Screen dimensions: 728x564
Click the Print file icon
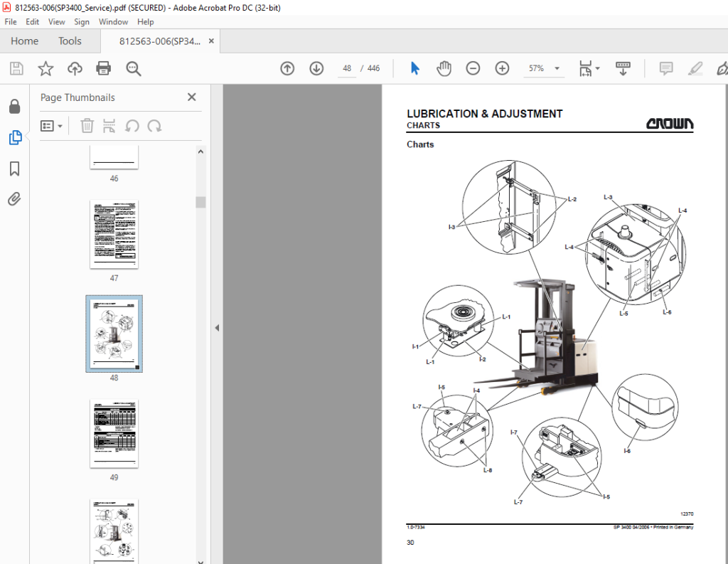(x=103, y=69)
